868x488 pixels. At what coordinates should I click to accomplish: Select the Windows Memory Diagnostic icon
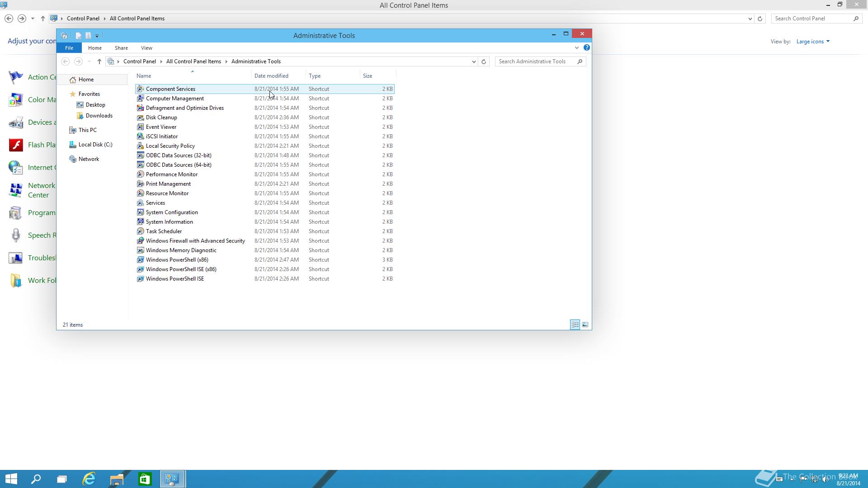140,250
